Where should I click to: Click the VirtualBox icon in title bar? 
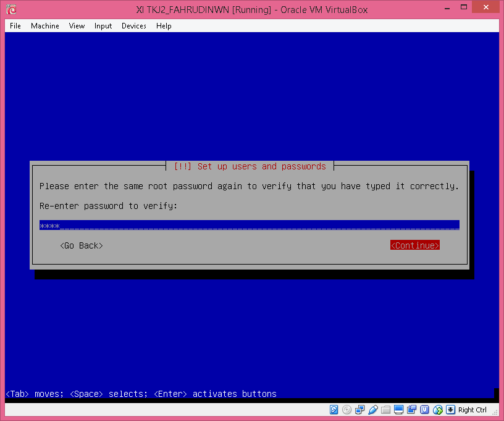(11, 9)
